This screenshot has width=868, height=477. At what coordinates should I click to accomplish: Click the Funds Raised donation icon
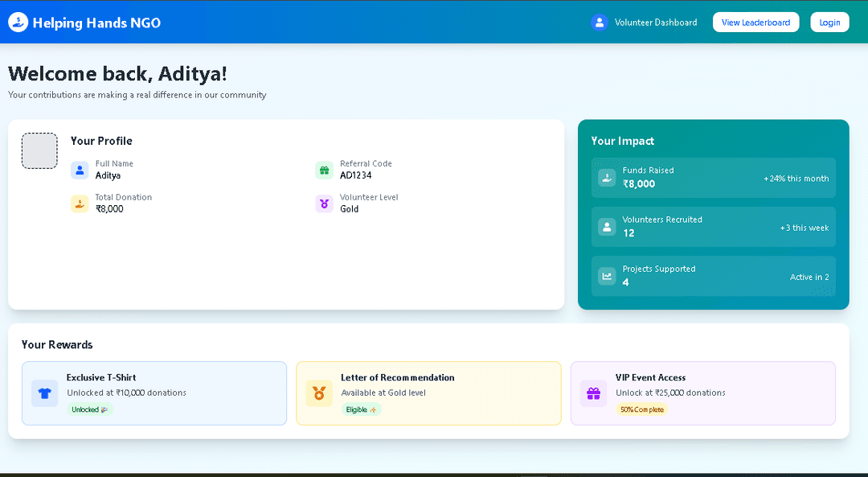pyautogui.click(x=606, y=177)
